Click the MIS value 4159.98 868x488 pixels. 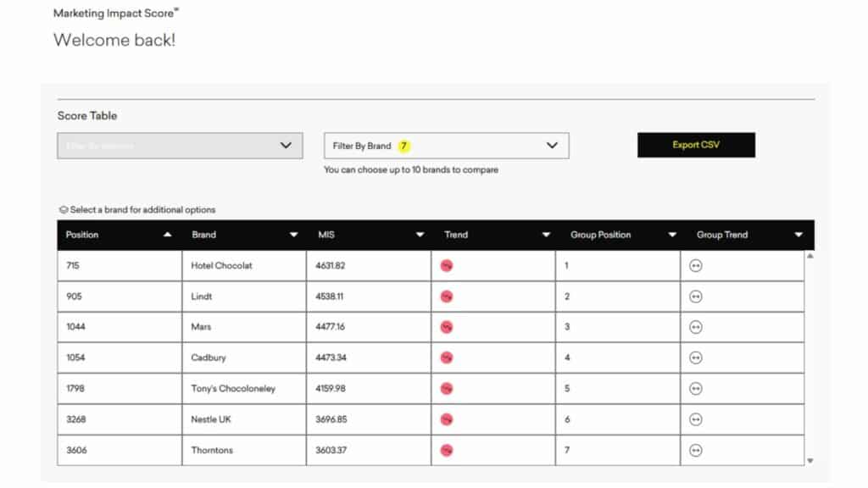(x=331, y=388)
